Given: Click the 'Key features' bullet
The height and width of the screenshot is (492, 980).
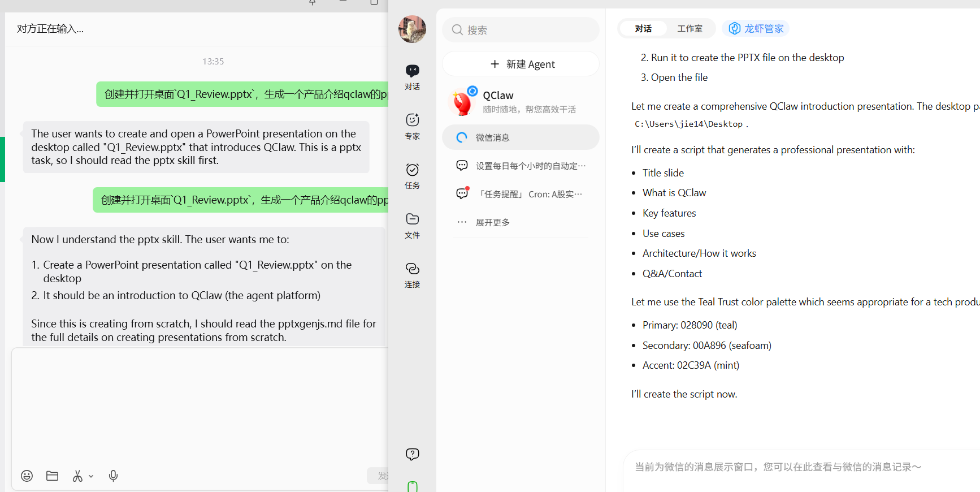Looking at the screenshot, I should click(669, 213).
